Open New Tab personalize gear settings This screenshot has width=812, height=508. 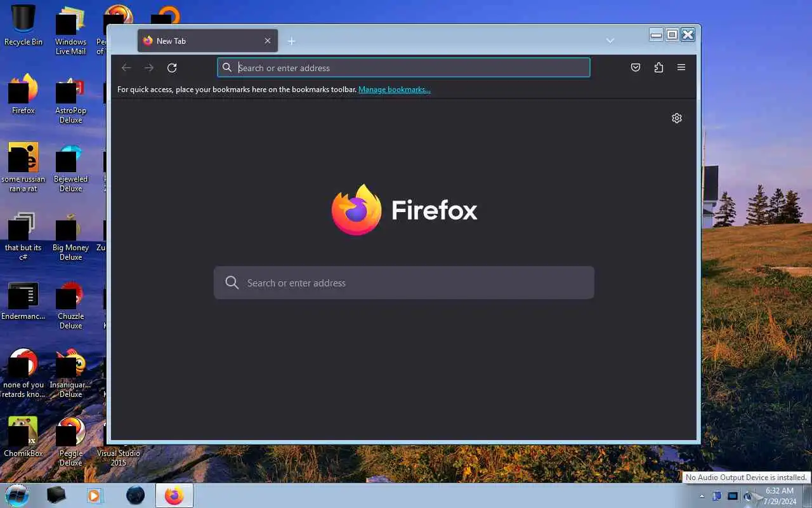coord(677,118)
